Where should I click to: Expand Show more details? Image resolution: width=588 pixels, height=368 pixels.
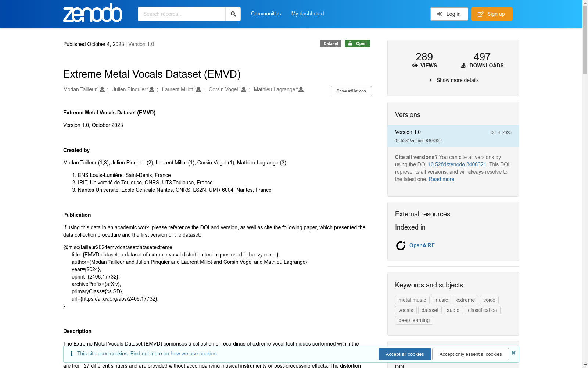pos(454,80)
